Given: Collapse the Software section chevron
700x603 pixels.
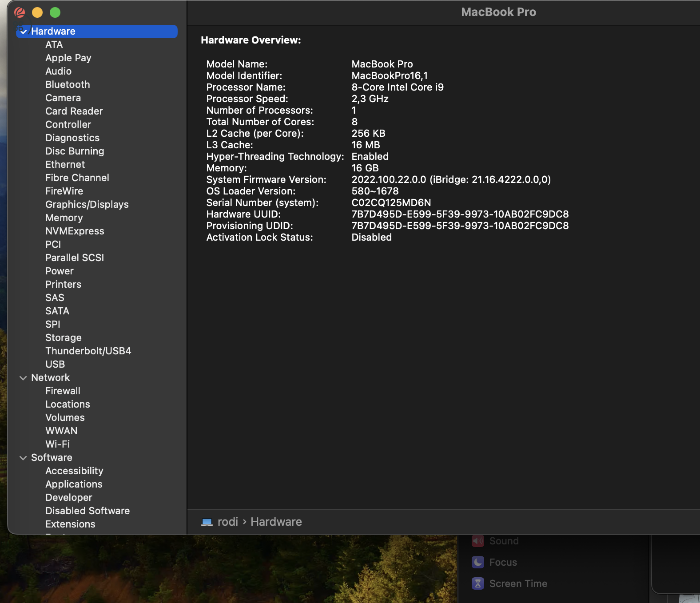Looking at the screenshot, I should click(x=23, y=458).
